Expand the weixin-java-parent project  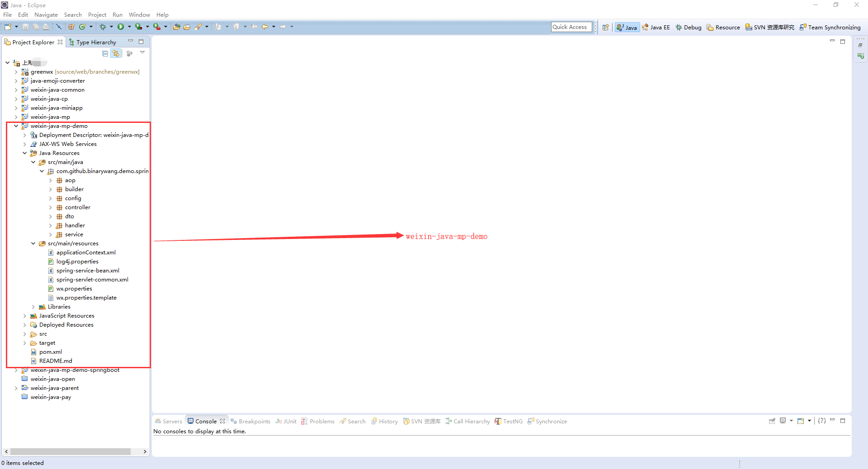(x=16, y=388)
